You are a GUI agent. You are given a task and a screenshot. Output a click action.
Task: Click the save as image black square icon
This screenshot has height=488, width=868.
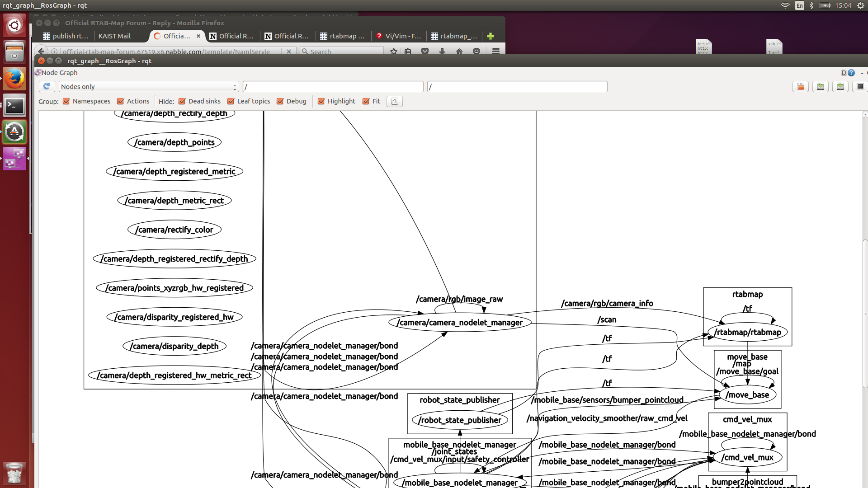coord(860,86)
